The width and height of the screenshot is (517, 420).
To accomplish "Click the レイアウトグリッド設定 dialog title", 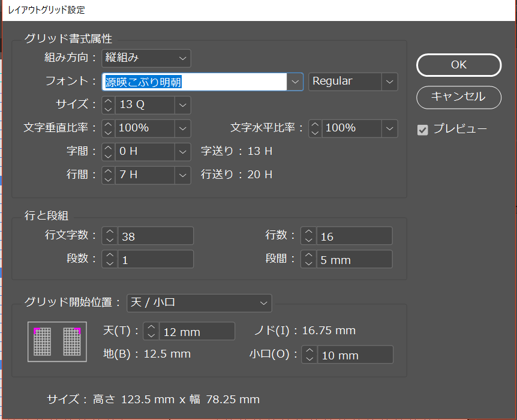I will pyautogui.click(x=46, y=10).
